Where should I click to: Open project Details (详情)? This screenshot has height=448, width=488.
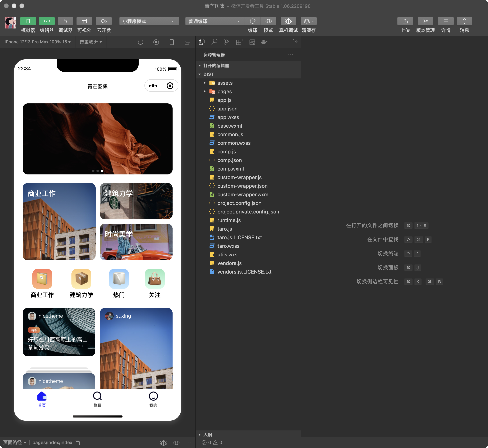446,21
